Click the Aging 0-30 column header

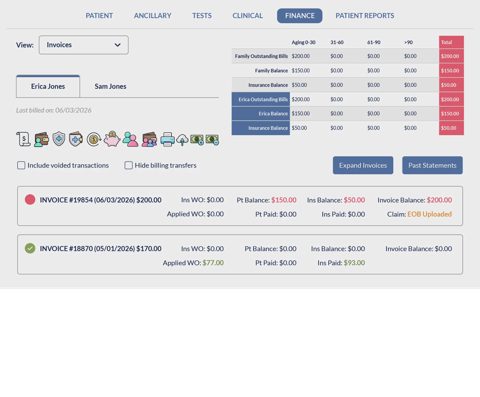coord(304,42)
